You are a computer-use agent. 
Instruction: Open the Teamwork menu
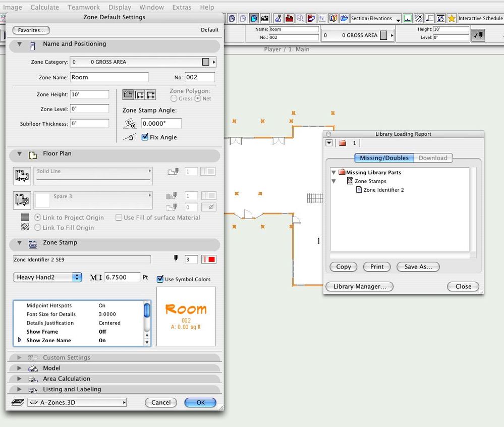click(x=84, y=7)
